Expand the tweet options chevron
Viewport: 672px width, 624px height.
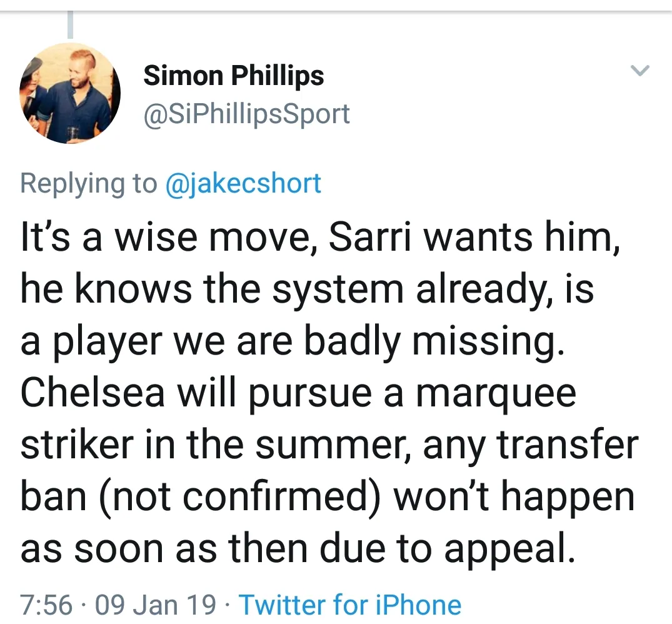[x=641, y=70]
